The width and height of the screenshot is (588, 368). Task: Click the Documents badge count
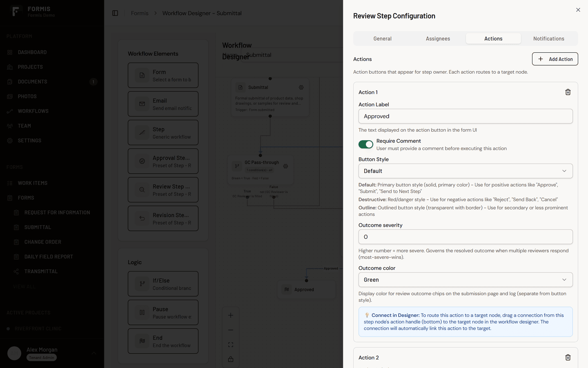point(93,82)
